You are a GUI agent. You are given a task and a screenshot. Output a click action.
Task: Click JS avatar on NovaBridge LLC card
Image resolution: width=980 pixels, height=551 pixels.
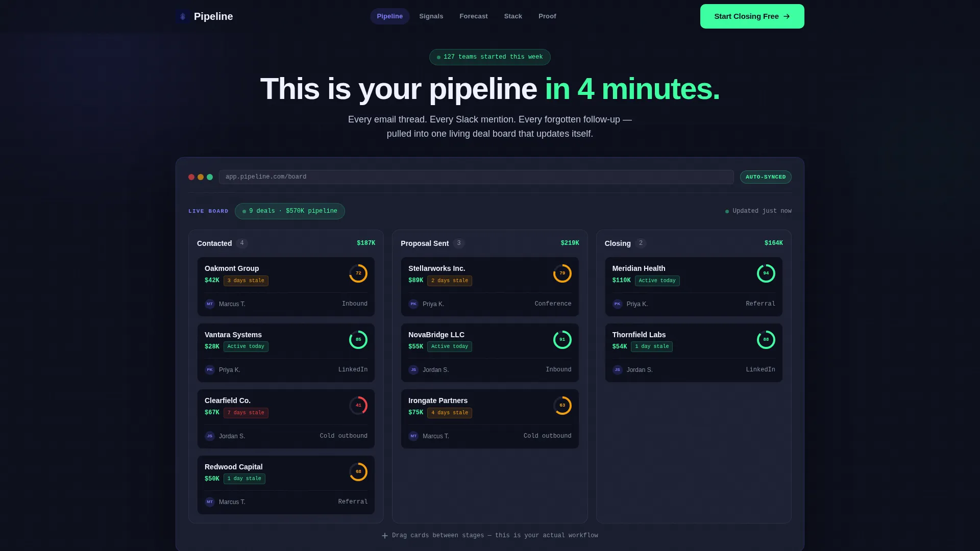[413, 370]
